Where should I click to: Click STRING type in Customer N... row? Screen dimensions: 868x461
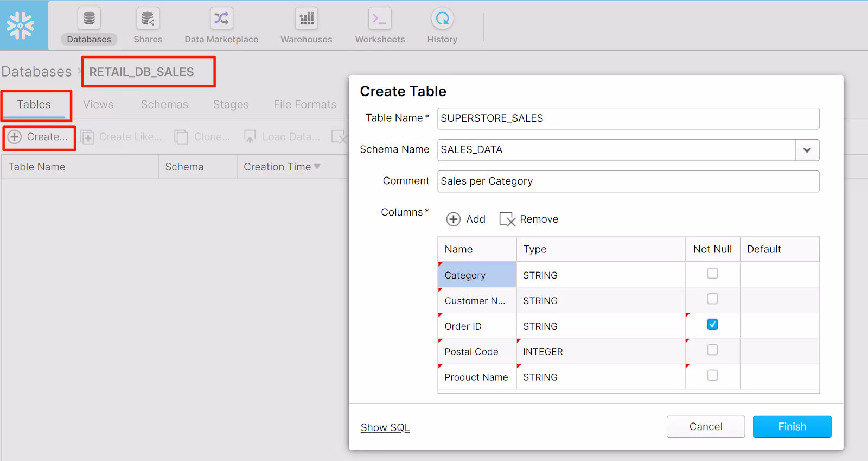pyautogui.click(x=601, y=300)
